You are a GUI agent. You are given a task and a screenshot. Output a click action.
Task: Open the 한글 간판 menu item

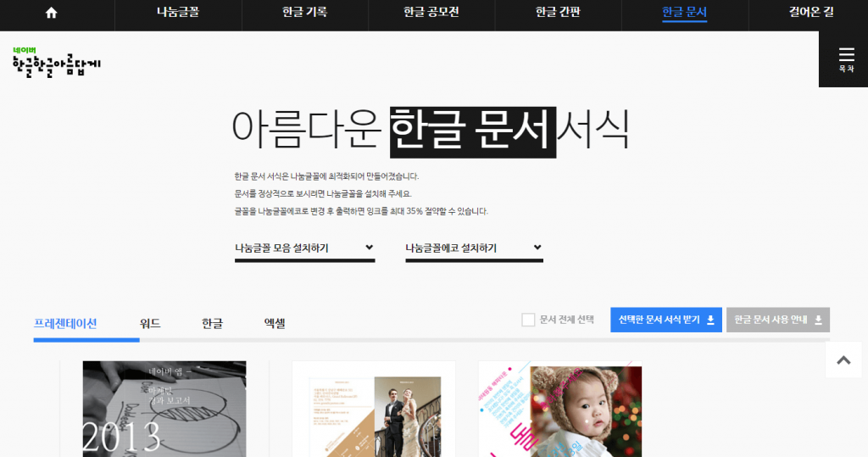point(558,12)
